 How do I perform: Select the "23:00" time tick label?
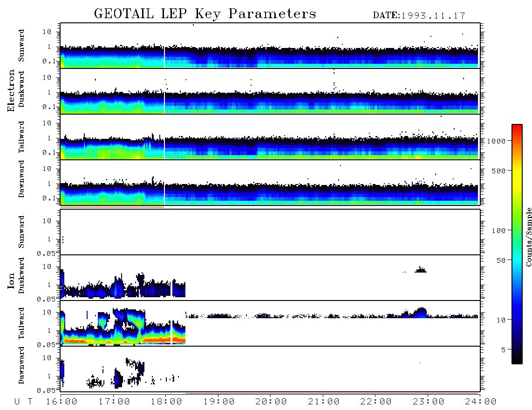click(x=429, y=402)
